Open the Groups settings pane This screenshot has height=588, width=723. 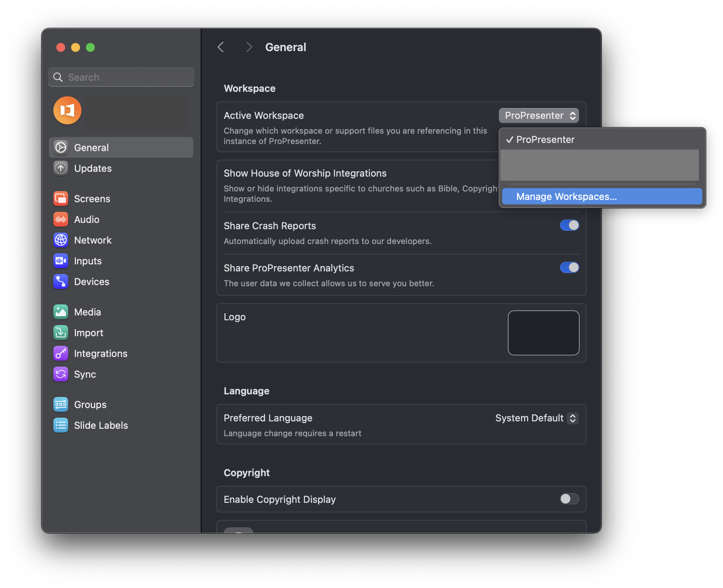coord(90,405)
